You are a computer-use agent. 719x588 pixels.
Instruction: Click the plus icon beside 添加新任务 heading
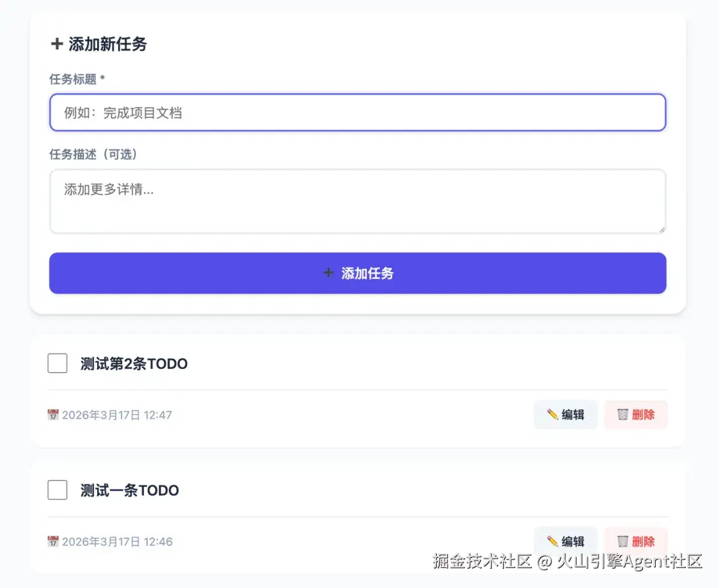click(x=57, y=45)
